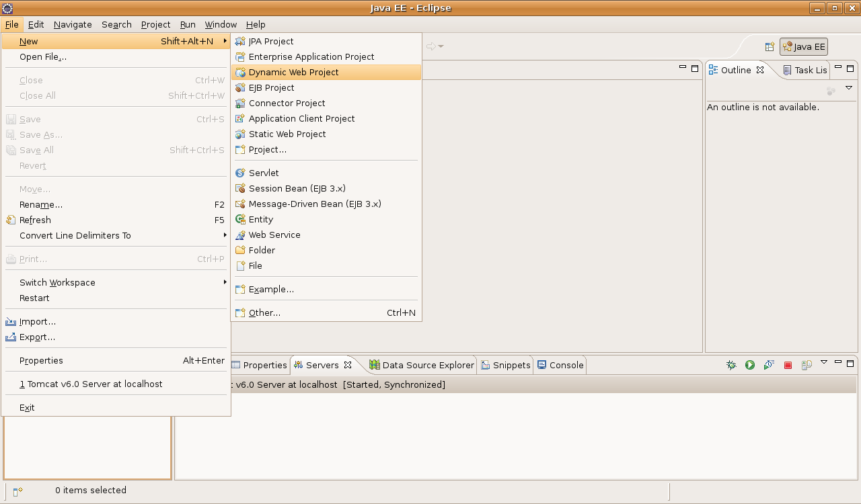Choose Dynamic Web Project

click(x=326, y=72)
